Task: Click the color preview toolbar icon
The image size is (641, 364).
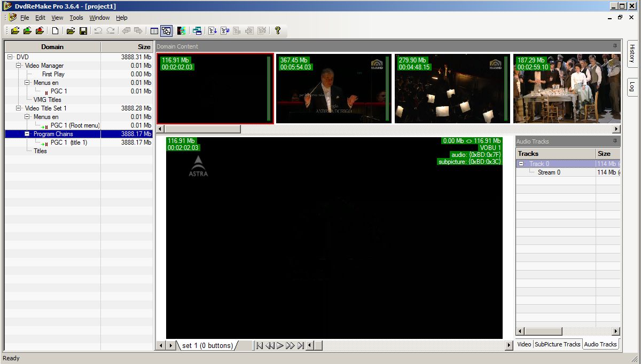Action: (181, 31)
